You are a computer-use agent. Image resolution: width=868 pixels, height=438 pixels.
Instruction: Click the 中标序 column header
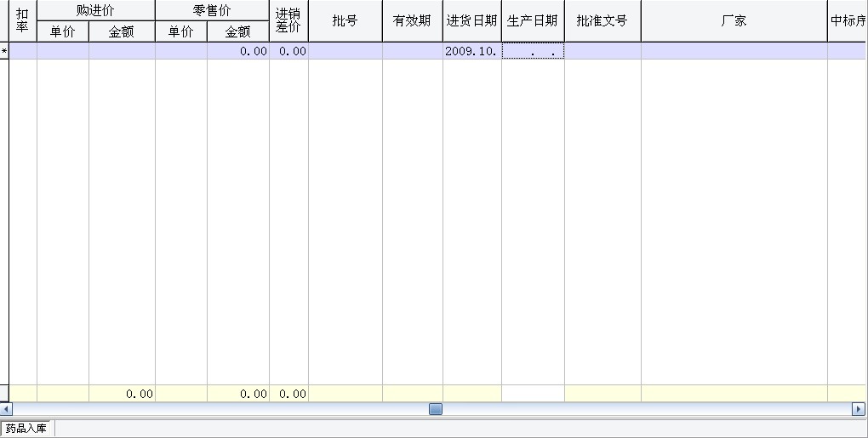(848, 20)
